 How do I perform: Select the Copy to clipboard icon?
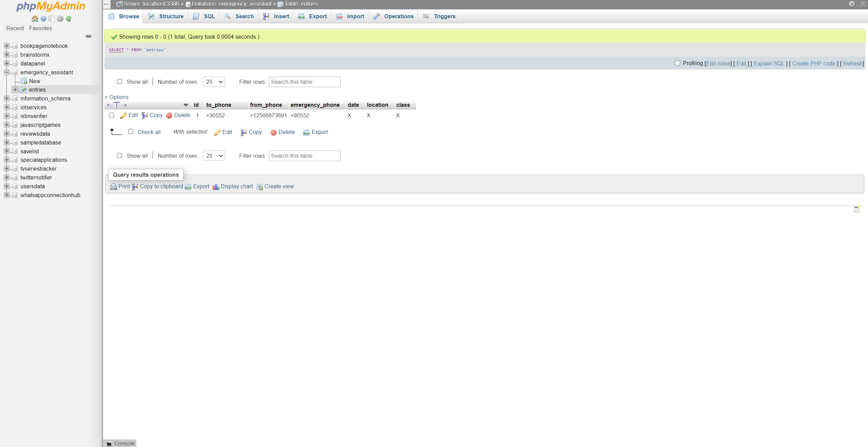pyautogui.click(x=135, y=187)
